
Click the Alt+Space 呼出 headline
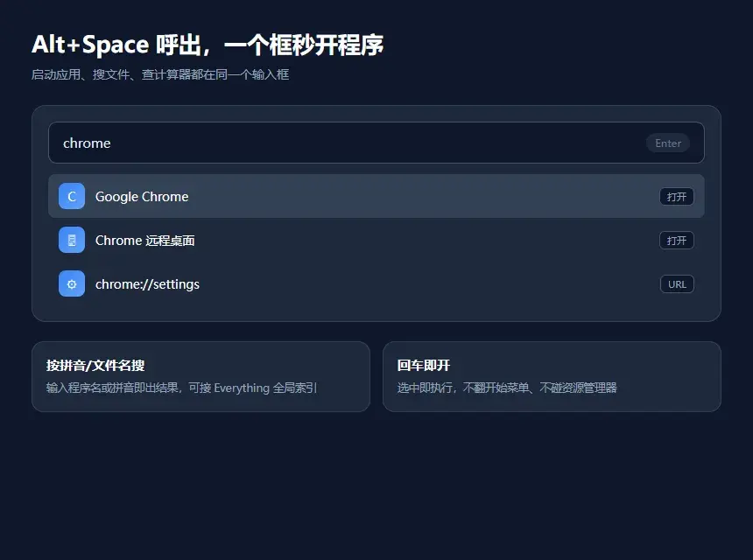coord(208,45)
